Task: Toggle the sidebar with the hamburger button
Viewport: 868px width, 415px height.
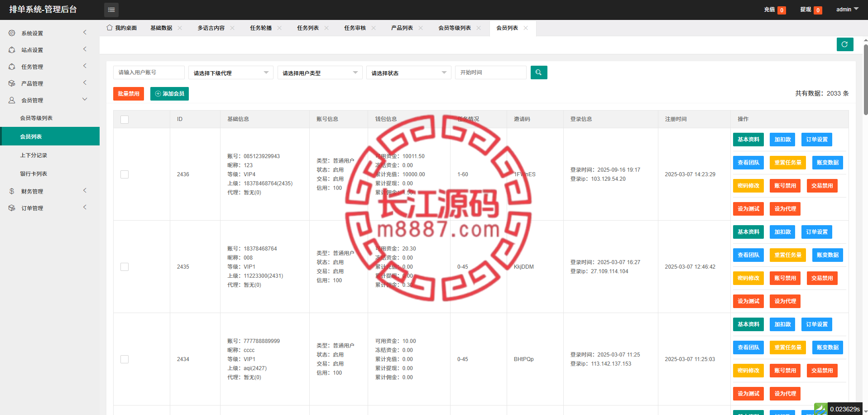Action: point(111,10)
